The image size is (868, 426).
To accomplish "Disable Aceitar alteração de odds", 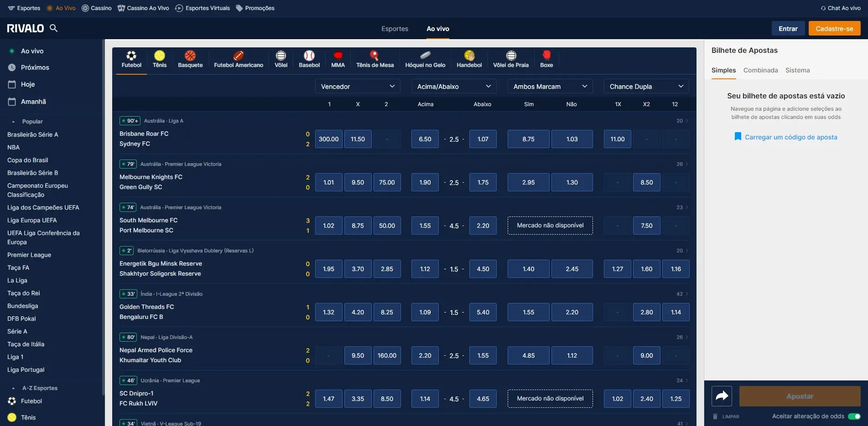I will tap(855, 416).
